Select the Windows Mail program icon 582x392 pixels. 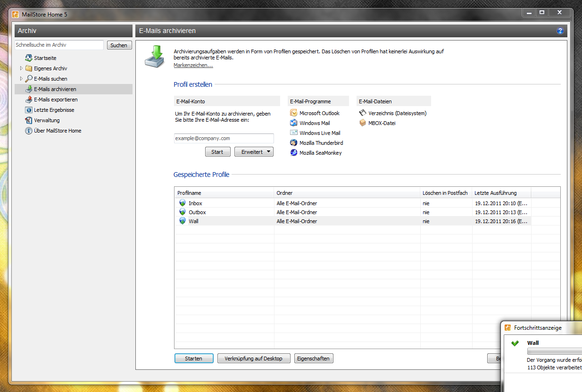tap(294, 123)
